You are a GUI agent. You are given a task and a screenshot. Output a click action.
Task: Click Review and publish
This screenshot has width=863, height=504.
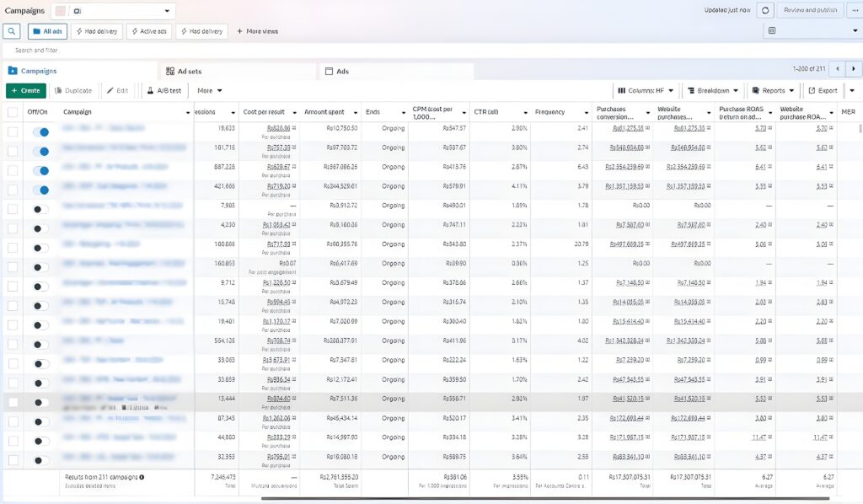[810, 10]
